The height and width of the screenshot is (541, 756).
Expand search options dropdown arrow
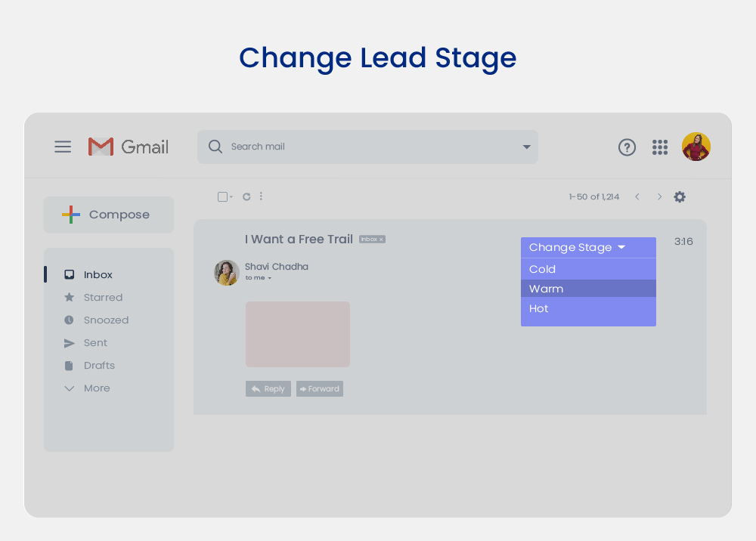[x=526, y=147]
